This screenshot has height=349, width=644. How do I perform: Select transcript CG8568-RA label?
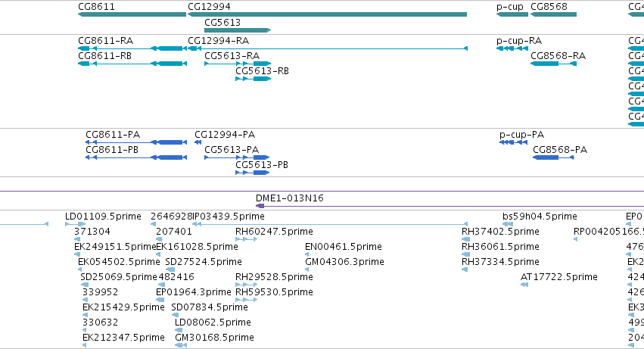pyautogui.click(x=558, y=56)
